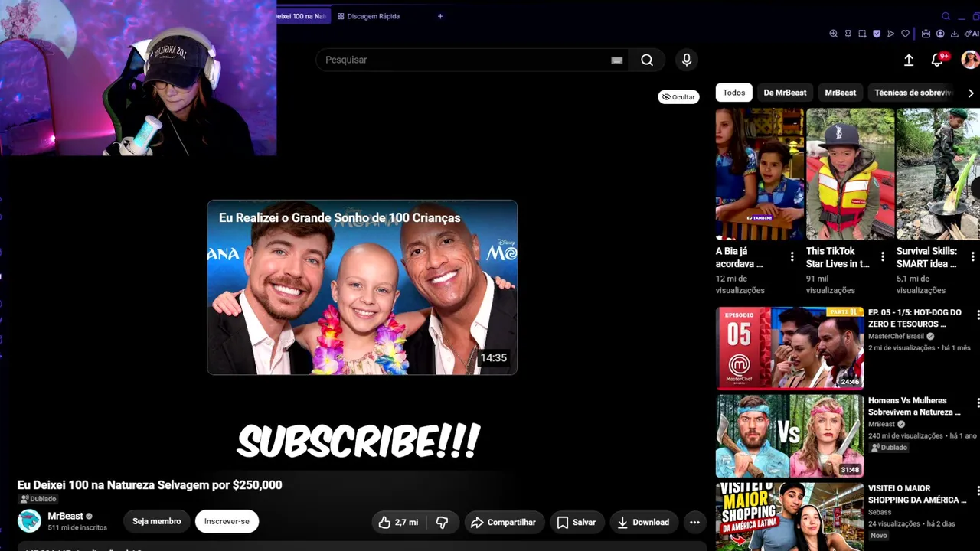Open options menu for "This TikTok Star" short
The image size is (980, 551).
point(882,257)
